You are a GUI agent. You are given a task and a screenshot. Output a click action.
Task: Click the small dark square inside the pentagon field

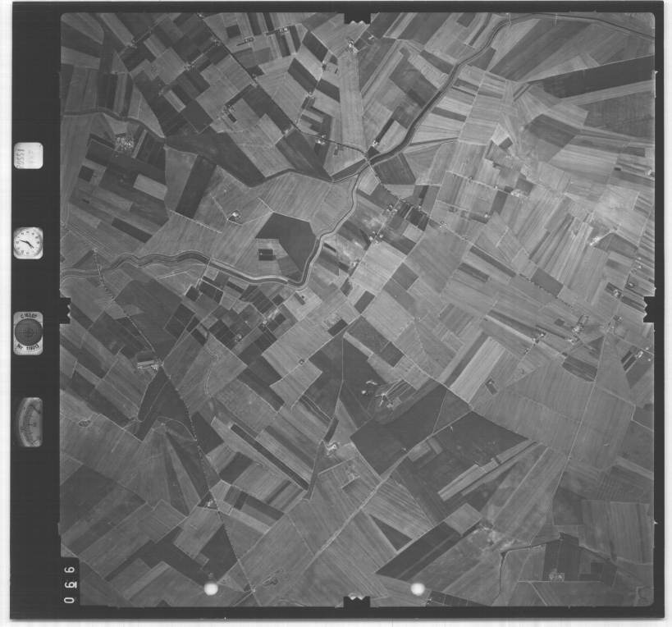[267, 254]
